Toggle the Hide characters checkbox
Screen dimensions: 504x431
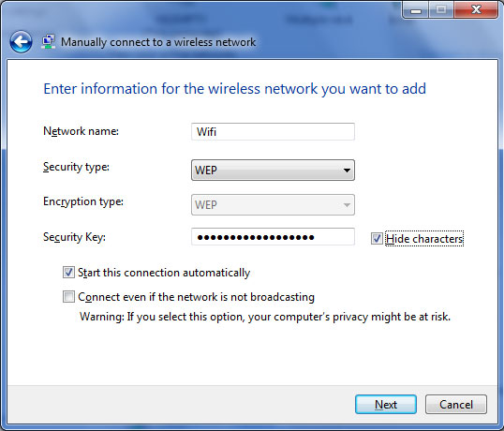(x=377, y=239)
